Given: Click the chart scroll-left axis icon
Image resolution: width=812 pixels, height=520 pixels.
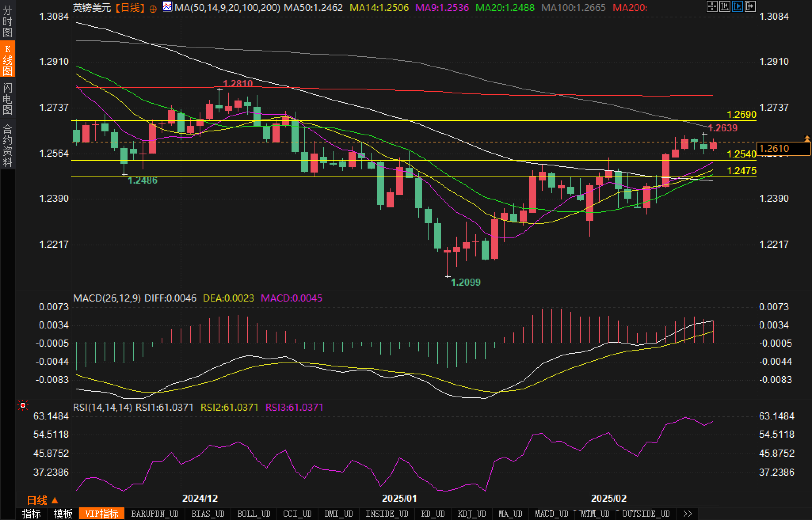Looking at the screenshot, I should [x=725, y=6].
